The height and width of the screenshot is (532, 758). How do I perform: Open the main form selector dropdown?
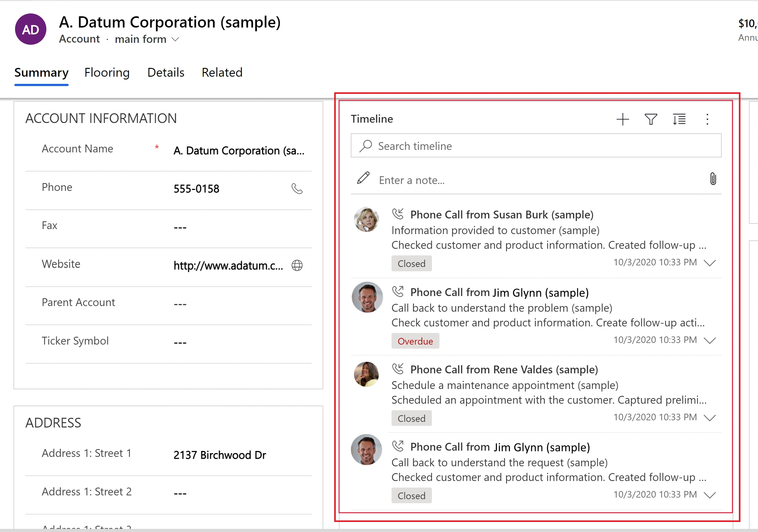[x=147, y=39]
